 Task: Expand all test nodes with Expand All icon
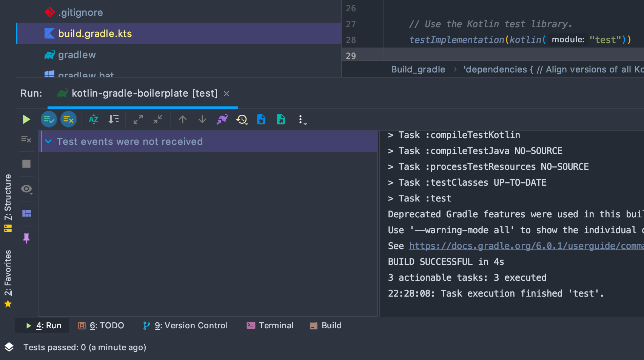pos(137,119)
